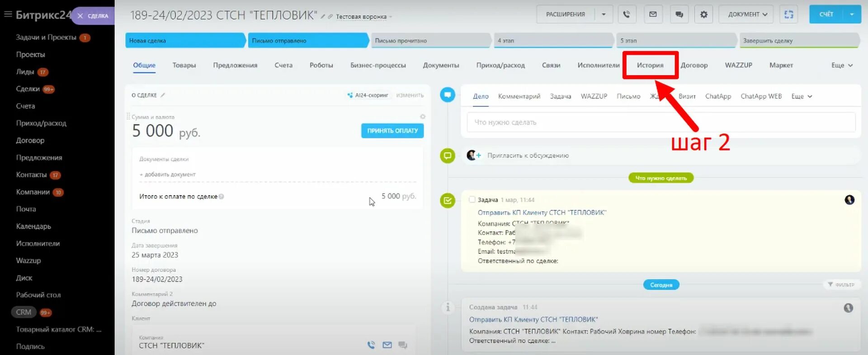Check the Задача completion checkbox
868x355 pixels.
click(x=472, y=199)
